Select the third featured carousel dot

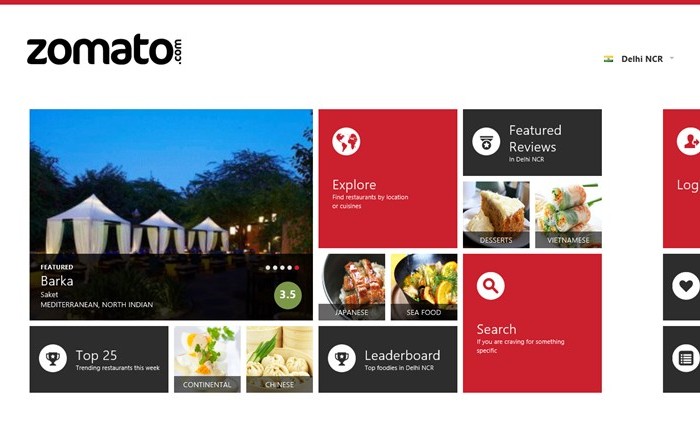point(282,268)
